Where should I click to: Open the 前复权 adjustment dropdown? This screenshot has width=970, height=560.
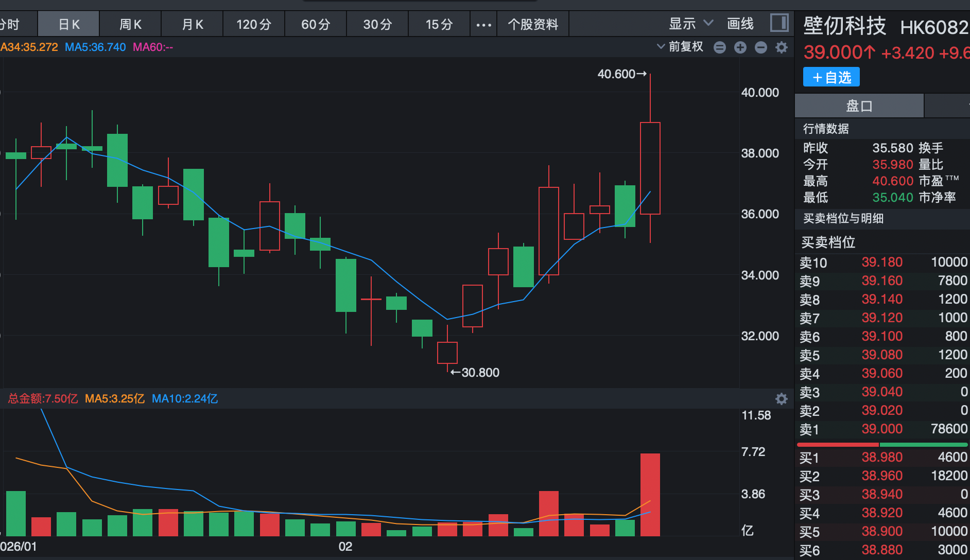680,47
